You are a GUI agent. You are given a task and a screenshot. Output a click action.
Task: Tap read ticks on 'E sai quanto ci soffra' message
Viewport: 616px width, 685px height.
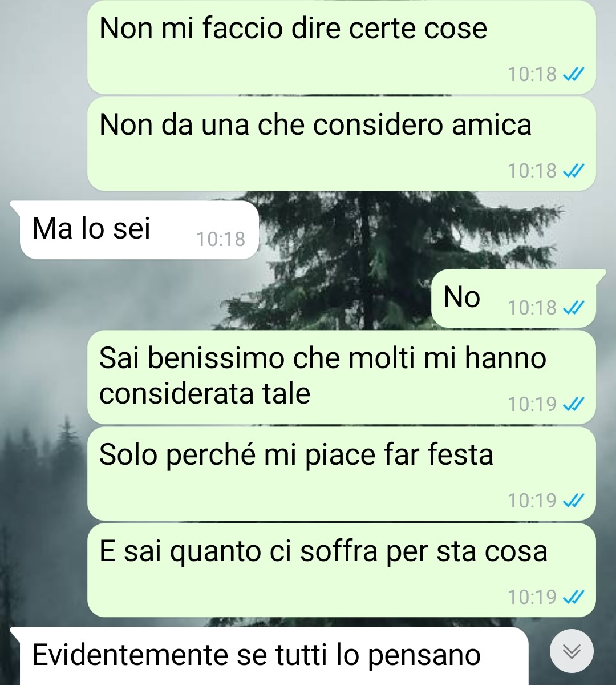573,598
